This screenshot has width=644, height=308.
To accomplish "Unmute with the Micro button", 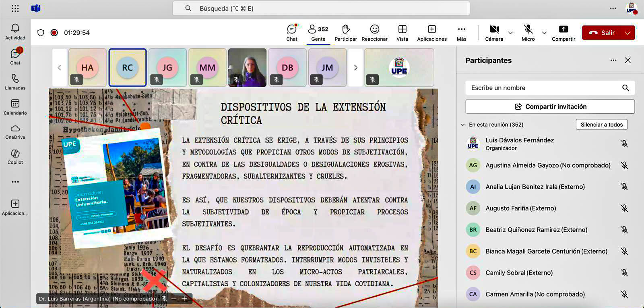I will (x=528, y=33).
